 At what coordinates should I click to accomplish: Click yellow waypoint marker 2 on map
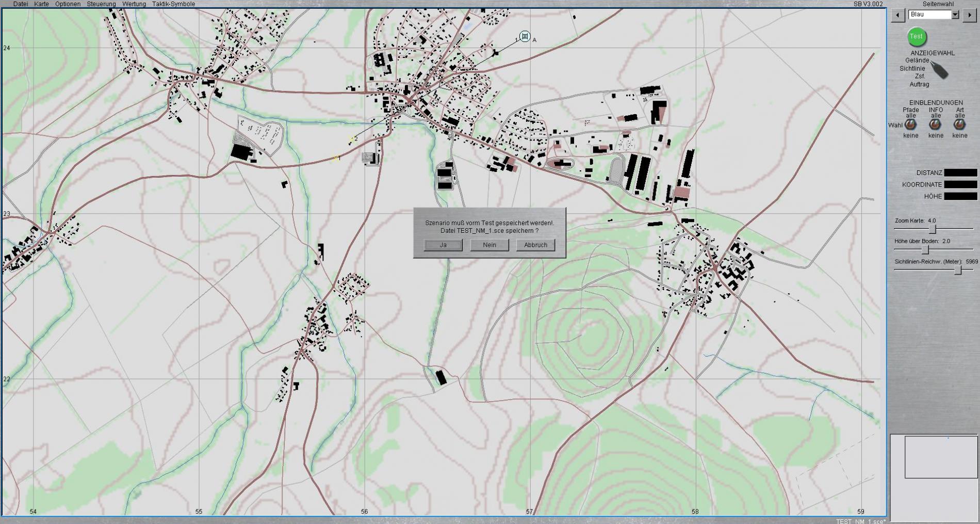coord(352,139)
